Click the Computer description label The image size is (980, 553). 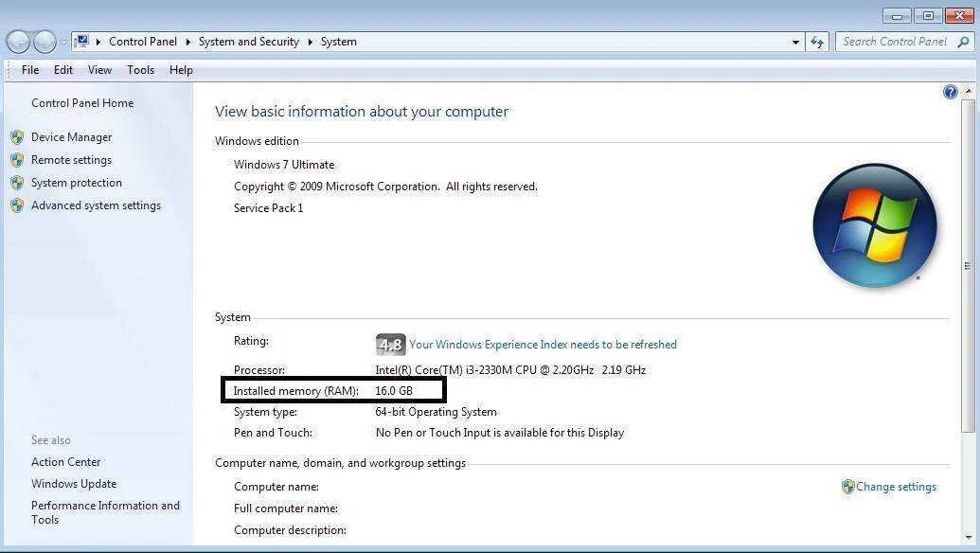coord(290,530)
